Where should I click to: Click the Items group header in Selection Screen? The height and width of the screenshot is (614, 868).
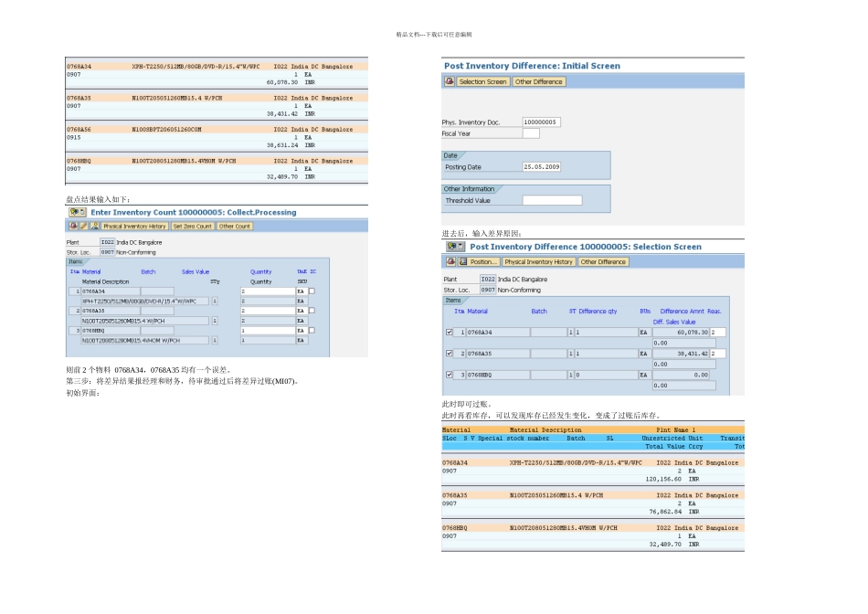pos(453,300)
